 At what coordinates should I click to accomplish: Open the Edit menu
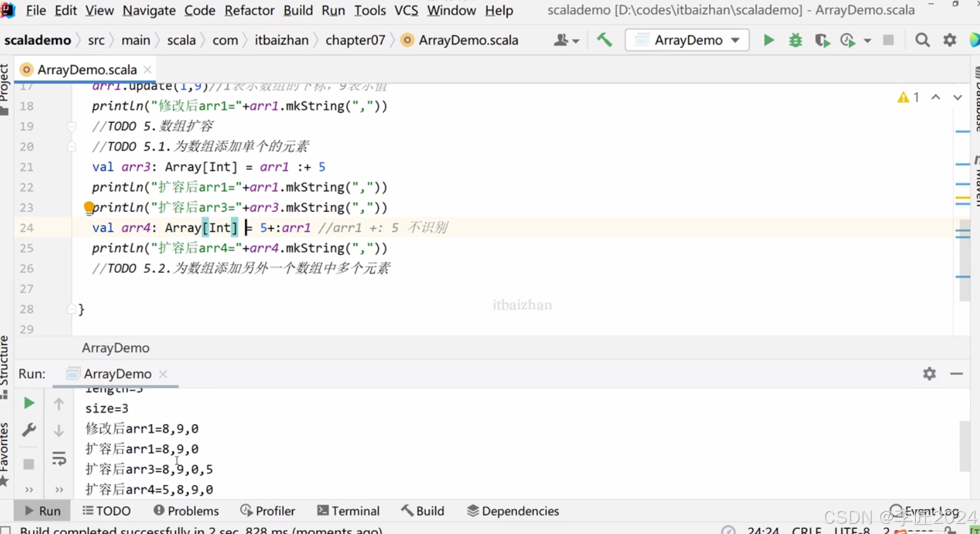tap(66, 10)
